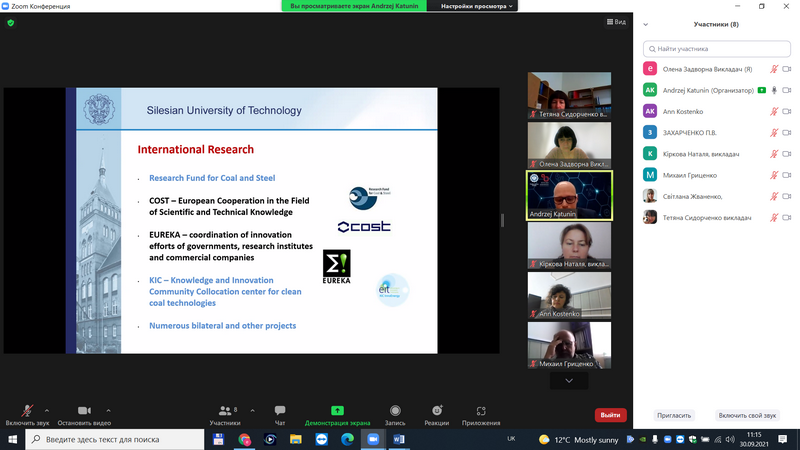Click the green encryption shield icon
The image size is (800, 450).
(x=11, y=22)
